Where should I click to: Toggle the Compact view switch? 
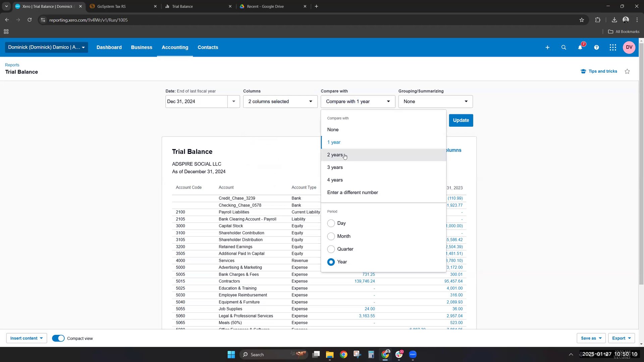[58, 338]
